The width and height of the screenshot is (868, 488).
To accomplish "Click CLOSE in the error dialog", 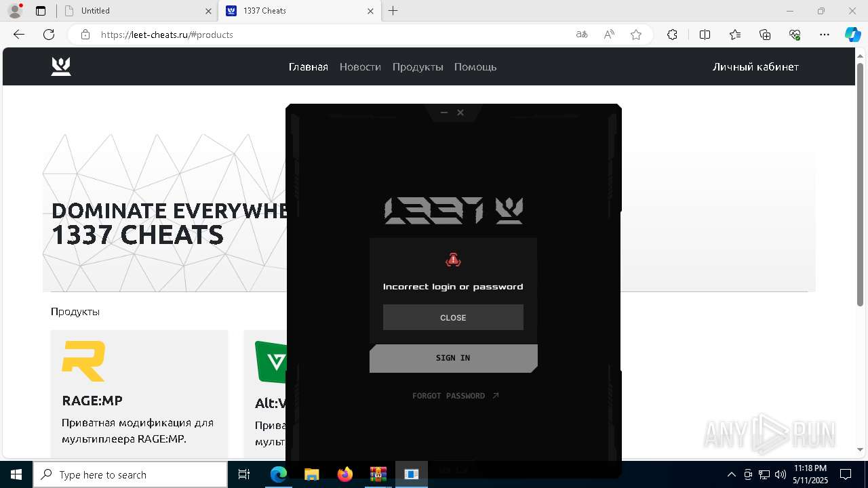I will (453, 317).
